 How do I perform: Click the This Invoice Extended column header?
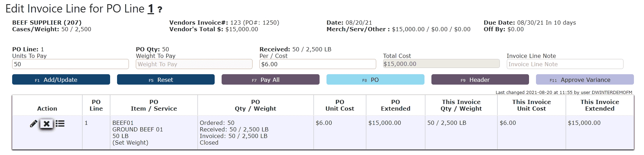[x=600, y=105]
